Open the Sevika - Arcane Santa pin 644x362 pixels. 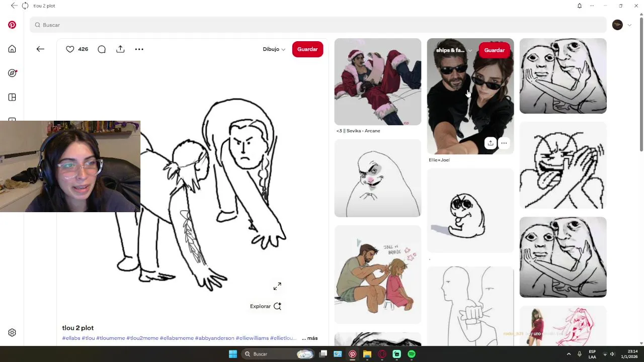point(378,81)
